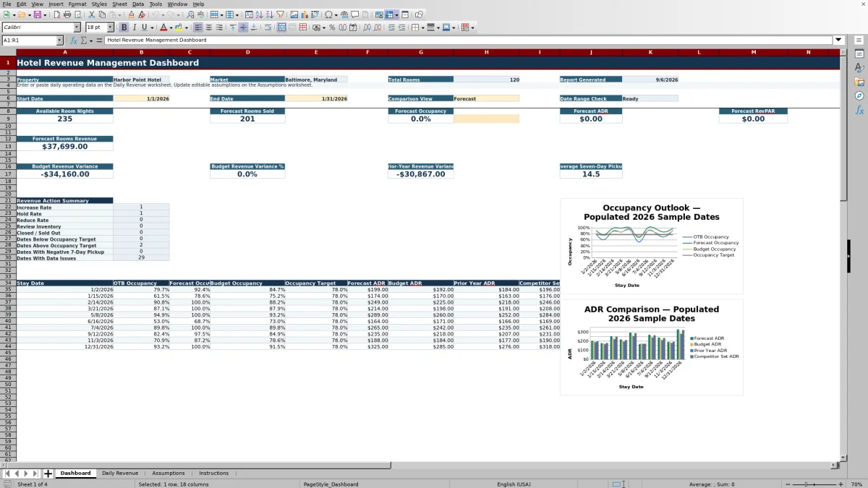Click the Increase Indent icon

pyautogui.click(x=391, y=27)
